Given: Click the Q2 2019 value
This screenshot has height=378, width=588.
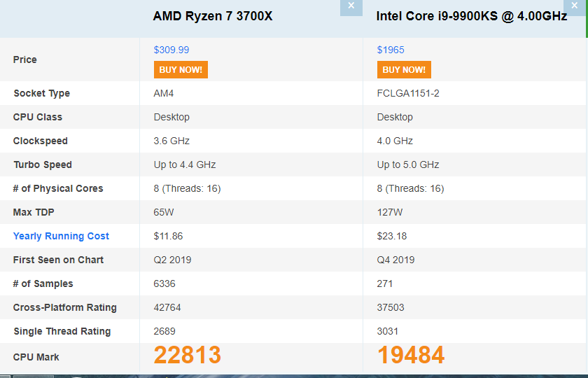Looking at the screenshot, I should [x=172, y=260].
